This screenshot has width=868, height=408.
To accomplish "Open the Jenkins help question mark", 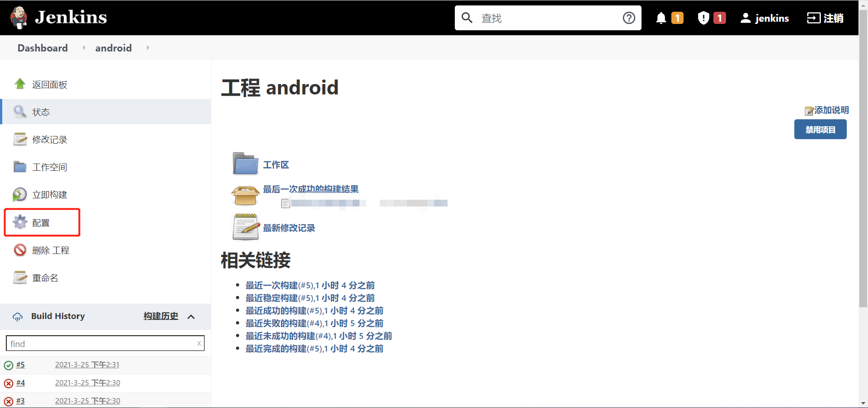I will point(629,18).
